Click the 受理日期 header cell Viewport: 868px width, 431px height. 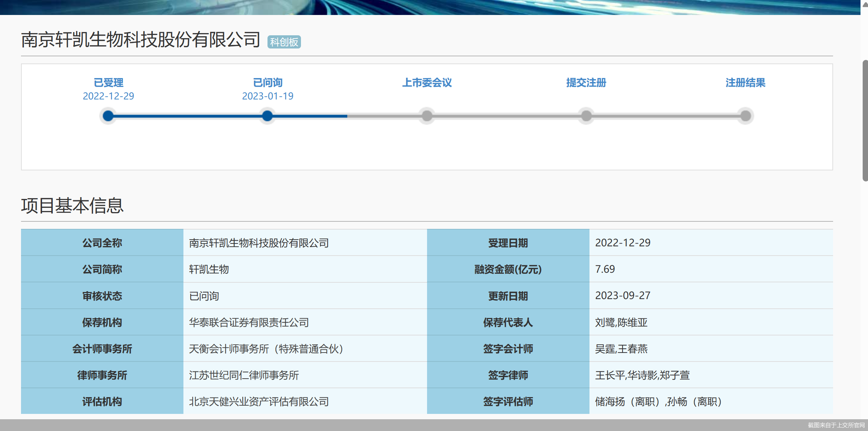click(x=508, y=243)
